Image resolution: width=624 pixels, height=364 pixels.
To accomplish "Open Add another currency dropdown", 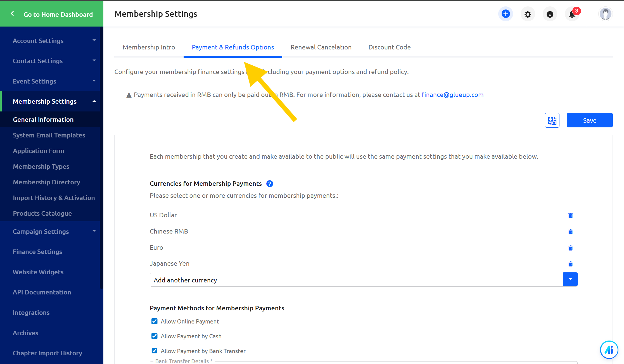I will pyautogui.click(x=570, y=279).
